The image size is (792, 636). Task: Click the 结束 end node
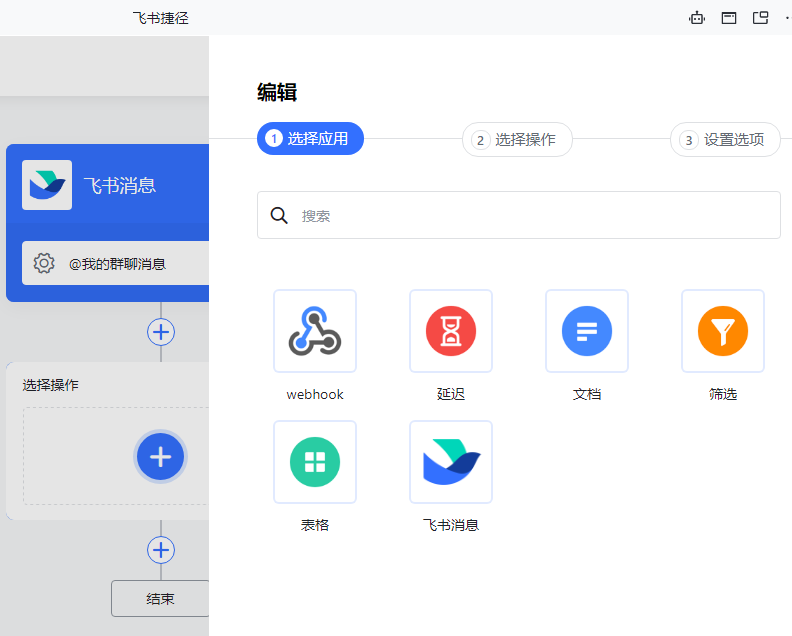tap(160, 599)
